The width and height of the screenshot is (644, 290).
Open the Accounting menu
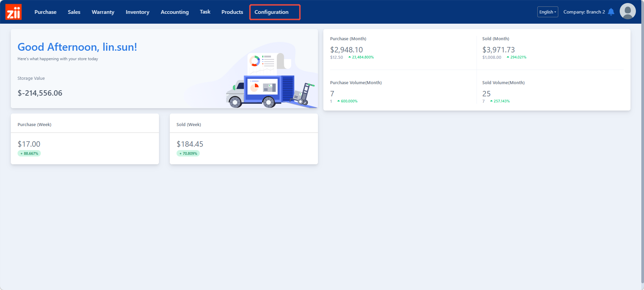pyautogui.click(x=175, y=12)
